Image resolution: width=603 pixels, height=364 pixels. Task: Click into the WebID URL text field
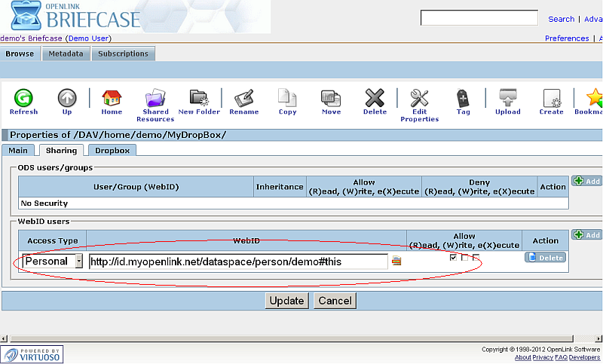click(237, 262)
